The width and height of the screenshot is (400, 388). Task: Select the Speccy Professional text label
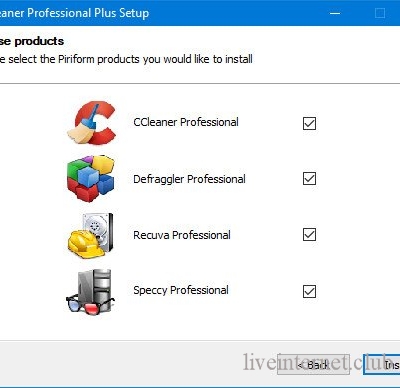coord(181,290)
